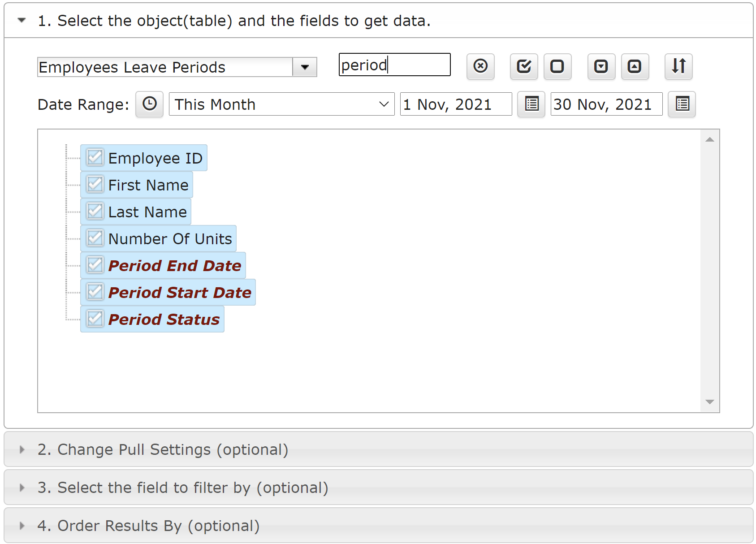Click the sort fields up/down arrows icon

[678, 66]
